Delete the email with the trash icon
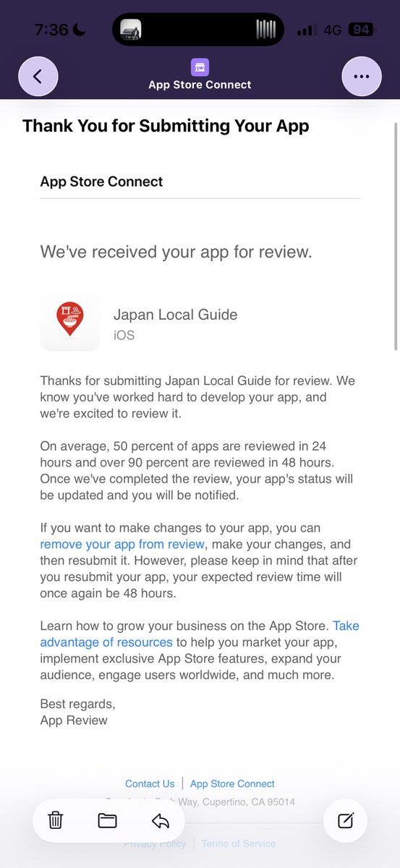This screenshot has height=868, width=400. [x=56, y=820]
